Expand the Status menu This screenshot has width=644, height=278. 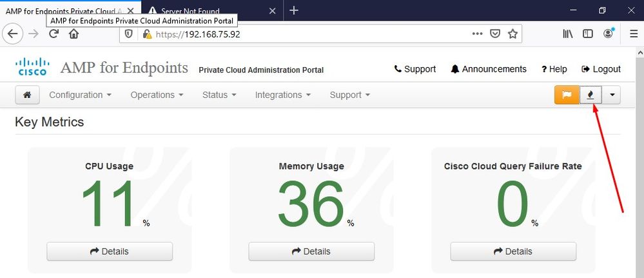click(x=219, y=95)
